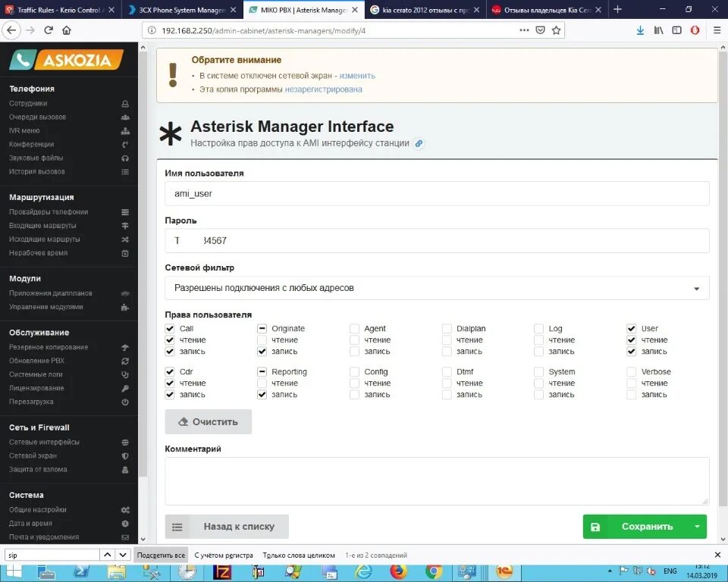This screenshot has height=582, width=728.
Task: Click the globe icon beside Сетевые интерфейсы
Action: click(x=125, y=443)
